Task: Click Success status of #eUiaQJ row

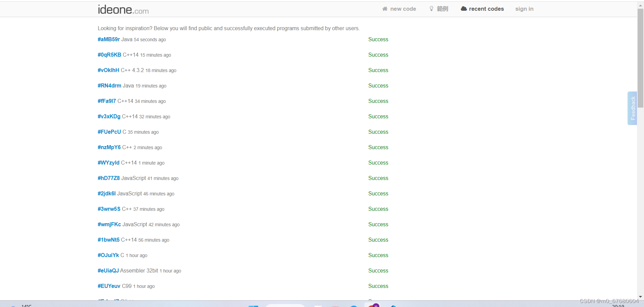Action: coord(378,270)
